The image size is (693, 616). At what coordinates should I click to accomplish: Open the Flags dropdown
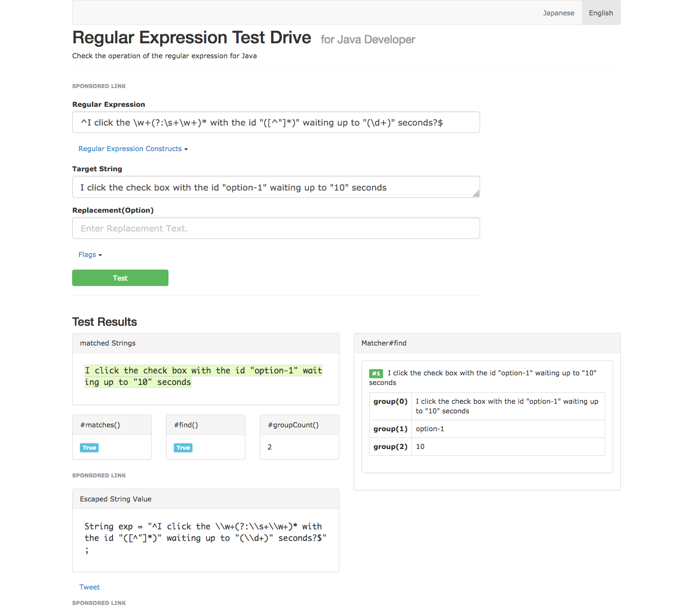(90, 255)
